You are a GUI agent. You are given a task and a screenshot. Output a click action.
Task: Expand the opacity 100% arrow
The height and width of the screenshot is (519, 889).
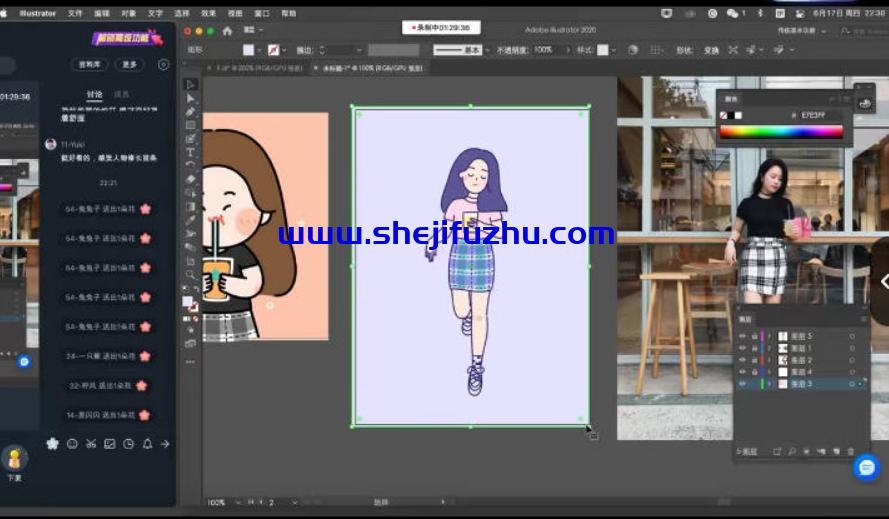(568, 50)
